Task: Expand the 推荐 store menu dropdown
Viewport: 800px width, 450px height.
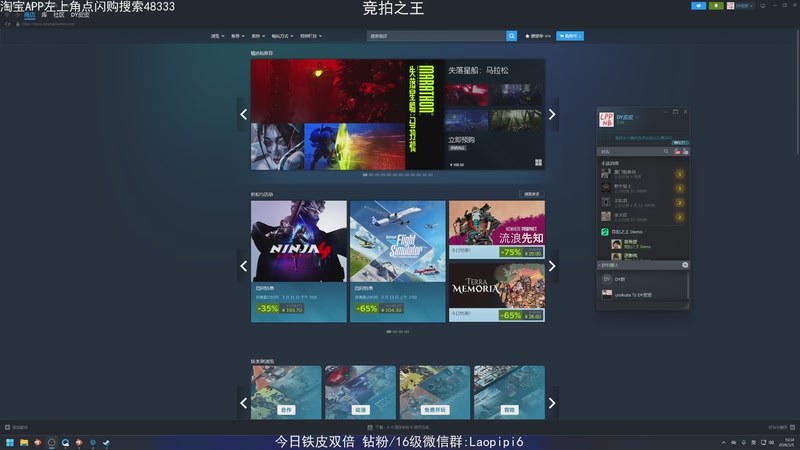Action: (238, 36)
